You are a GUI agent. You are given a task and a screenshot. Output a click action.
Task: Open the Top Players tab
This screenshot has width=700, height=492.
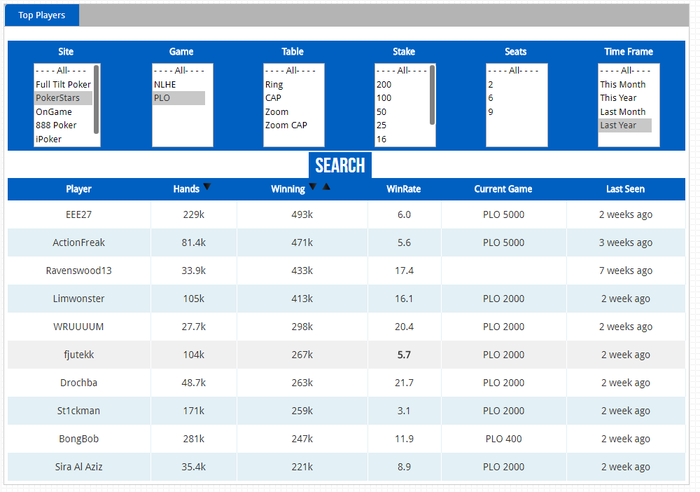click(42, 15)
